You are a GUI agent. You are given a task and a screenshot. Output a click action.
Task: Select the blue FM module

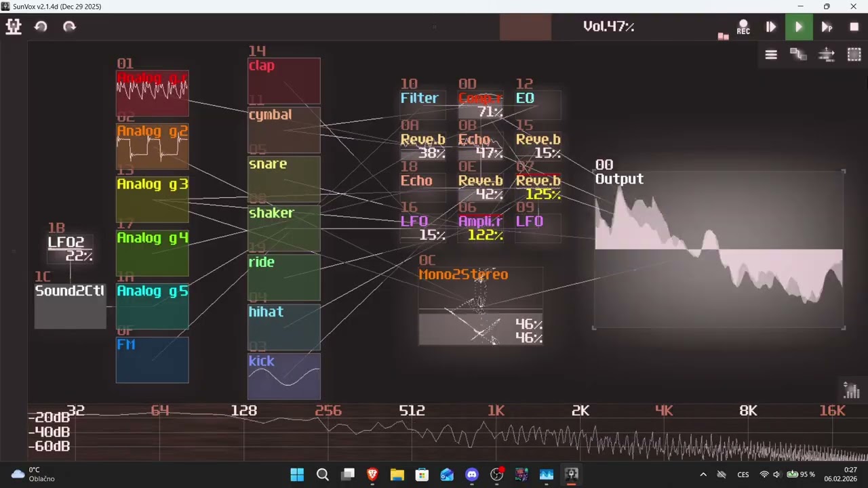click(153, 360)
